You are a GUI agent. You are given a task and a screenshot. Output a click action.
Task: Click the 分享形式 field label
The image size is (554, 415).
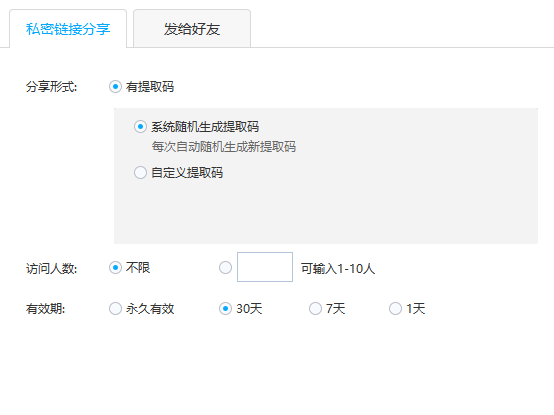click(52, 87)
